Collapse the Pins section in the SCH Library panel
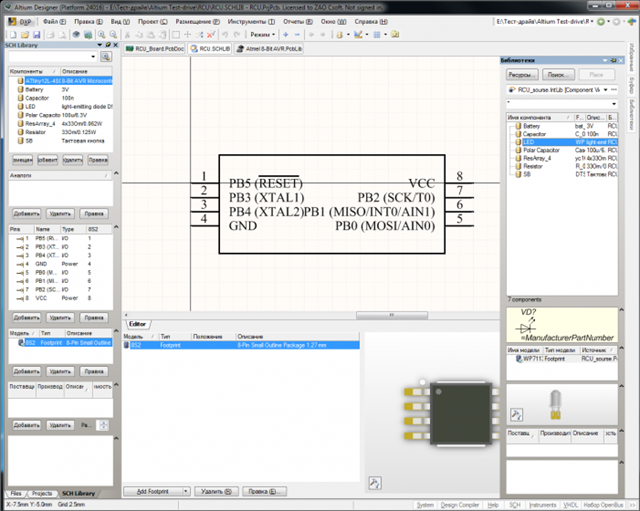The width and height of the screenshot is (640, 511). tap(116, 227)
